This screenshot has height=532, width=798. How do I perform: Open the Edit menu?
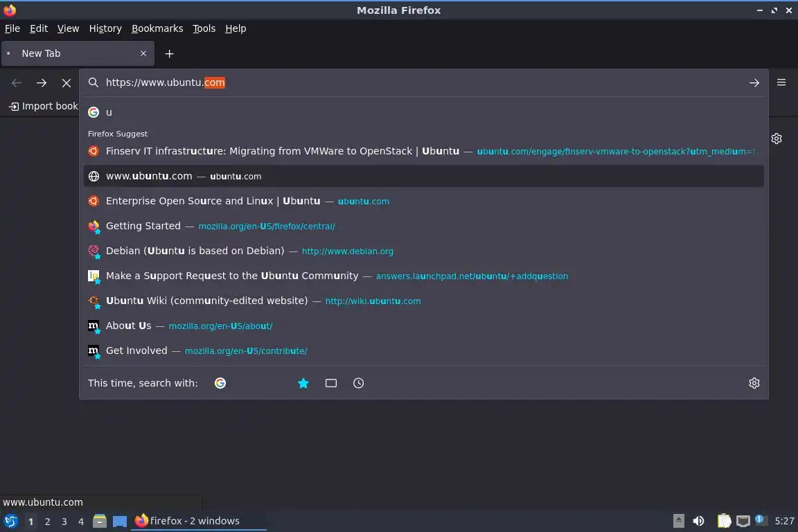[39, 28]
